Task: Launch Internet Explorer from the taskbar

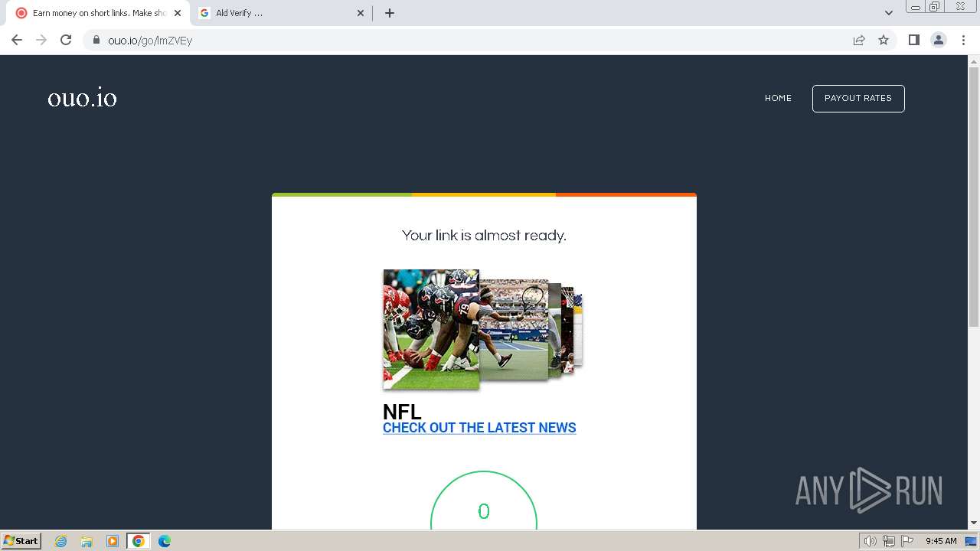Action: (61, 541)
